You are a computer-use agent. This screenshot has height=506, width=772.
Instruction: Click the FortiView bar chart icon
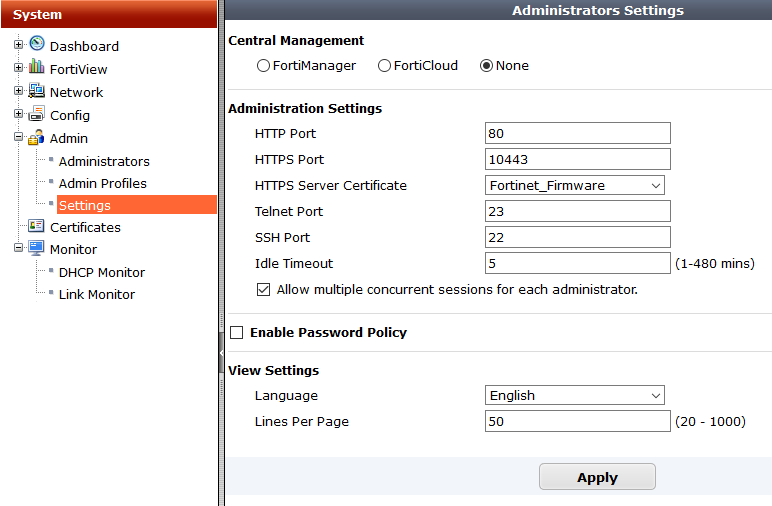37,68
